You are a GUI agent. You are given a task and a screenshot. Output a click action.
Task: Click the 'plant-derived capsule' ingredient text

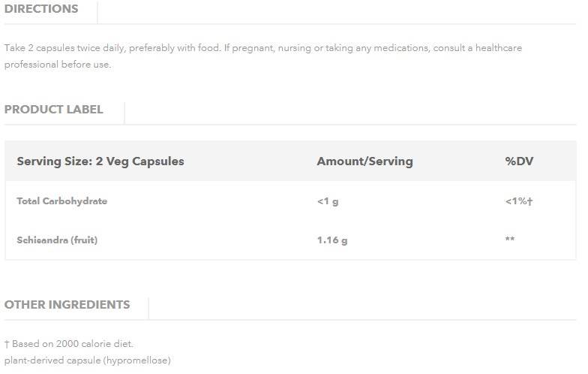click(x=52, y=360)
